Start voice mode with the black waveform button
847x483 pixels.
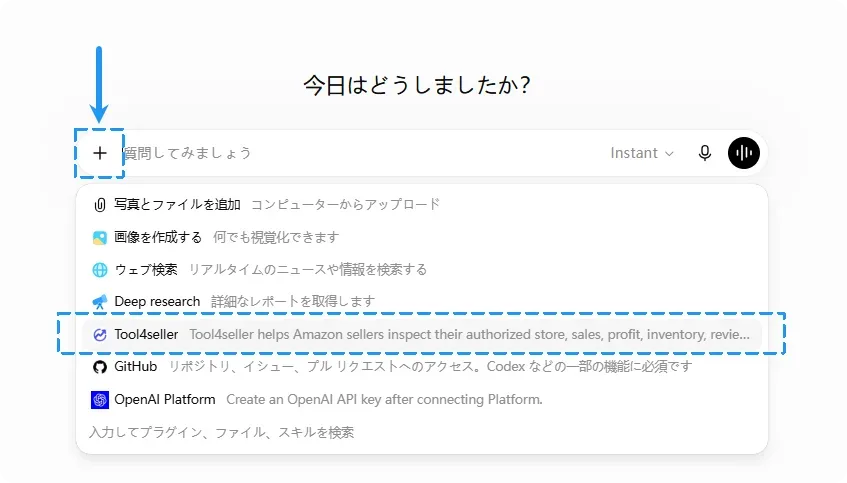pyautogui.click(x=744, y=153)
